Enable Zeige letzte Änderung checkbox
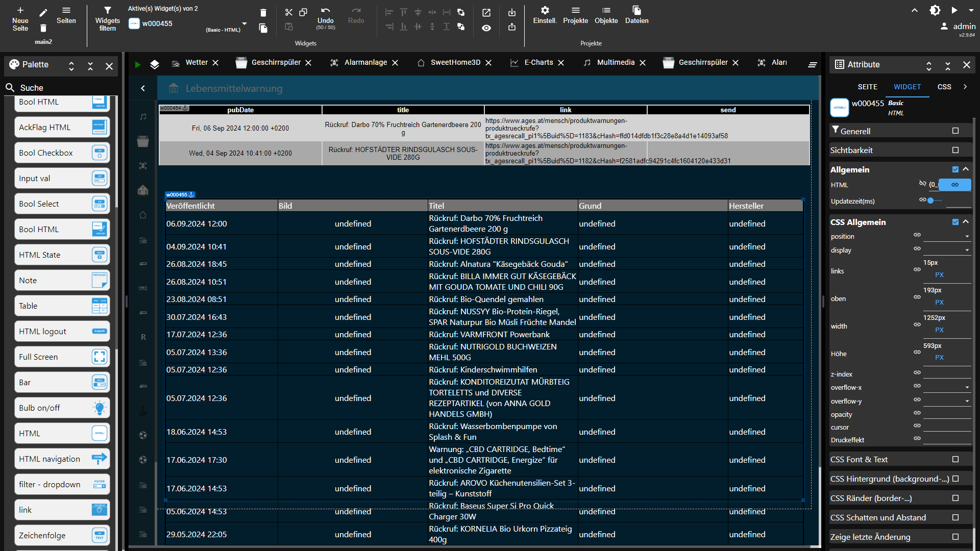The image size is (980, 551). (955, 537)
